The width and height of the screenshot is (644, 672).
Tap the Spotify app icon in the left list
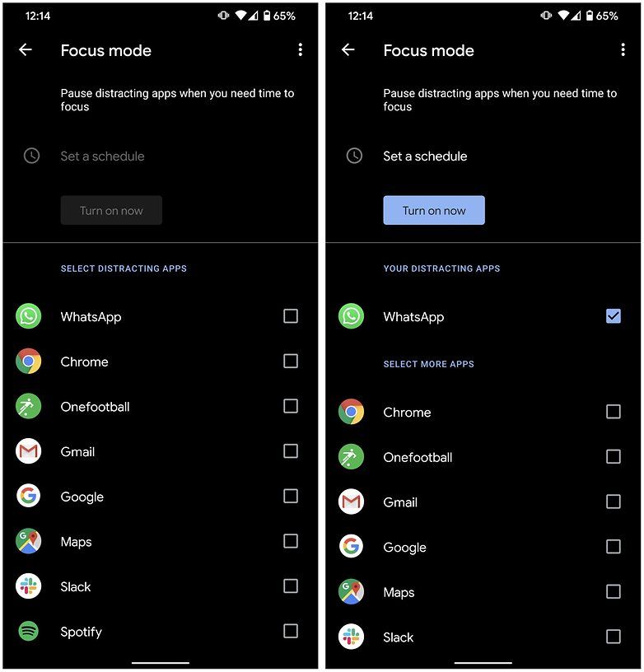pyautogui.click(x=29, y=632)
